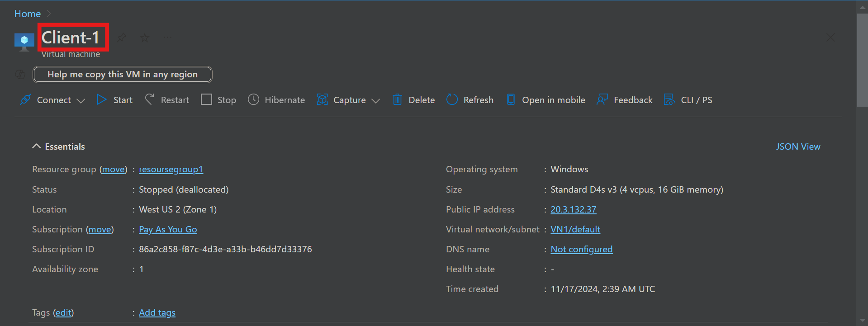Click the Hibernate toolbar label
The width and height of the screenshot is (868, 326).
(285, 100)
